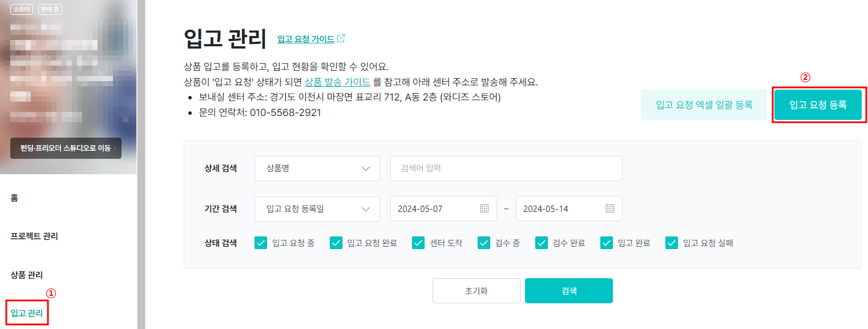Click the 검색어 입력 text field
The width and height of the screenshot is (868, 329).
click(x=506, y=168)
